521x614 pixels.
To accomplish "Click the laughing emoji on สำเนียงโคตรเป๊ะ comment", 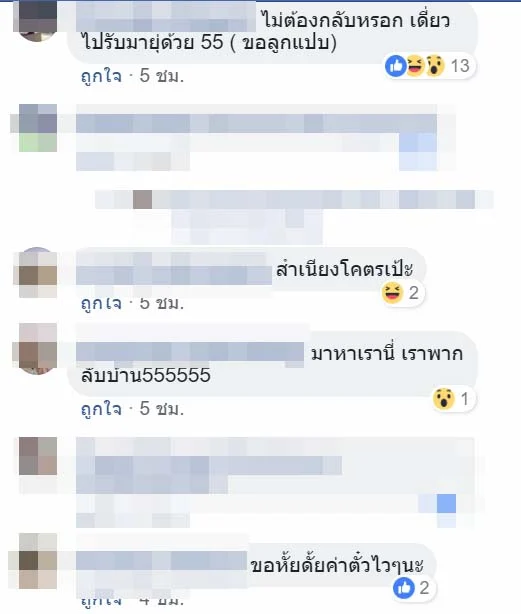I will (392, 293).
